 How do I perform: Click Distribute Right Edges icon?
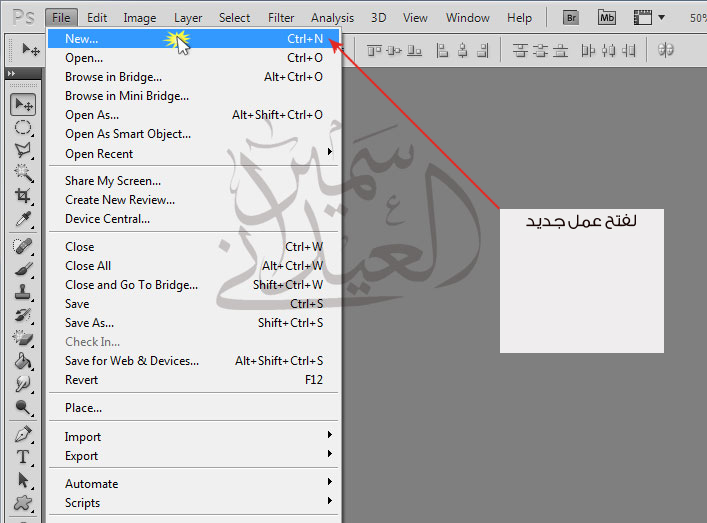pos(629,50)
